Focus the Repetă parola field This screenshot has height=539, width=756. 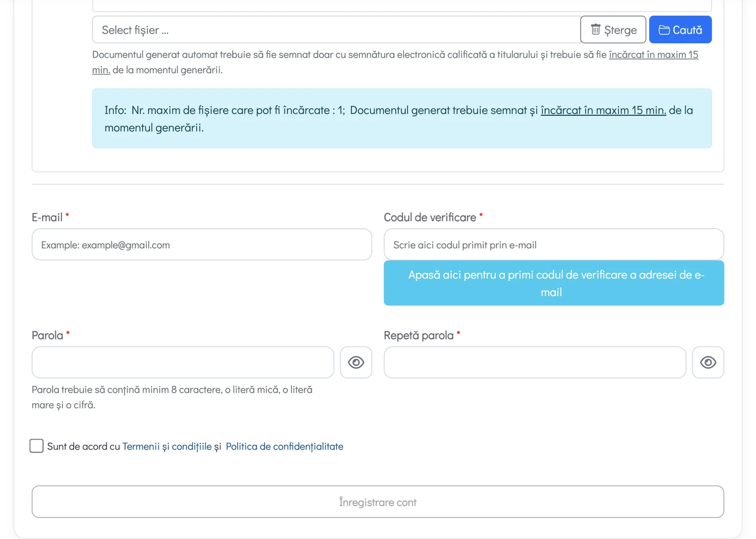535,362
